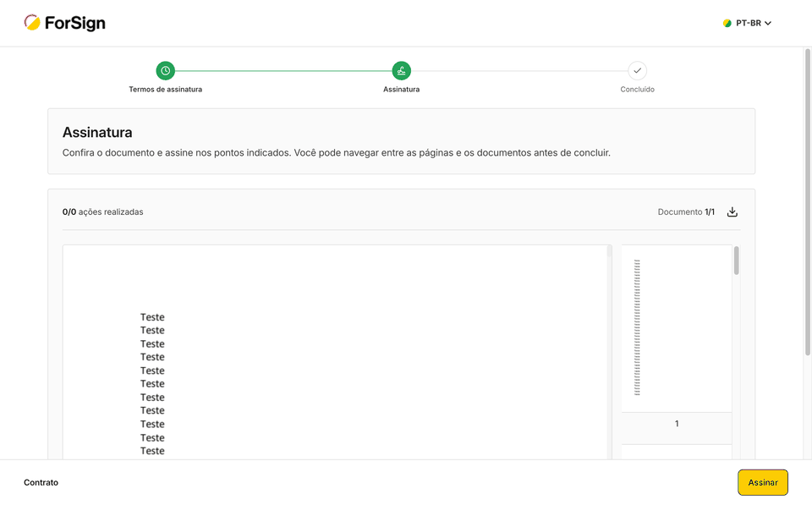Image resolution: width=812 pixels, height=505 pixels.
Task: Click the ForSign logo
Action: click(65, 23)
